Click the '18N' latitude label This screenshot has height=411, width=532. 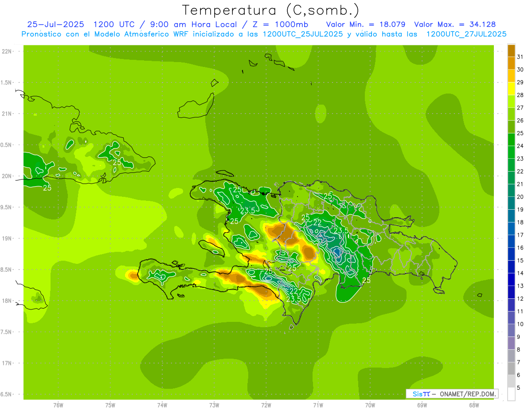point(7,301)
